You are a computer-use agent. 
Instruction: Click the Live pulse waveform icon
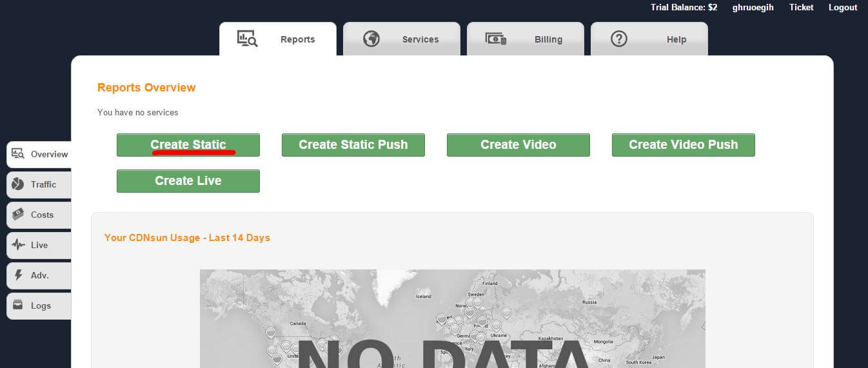[18, 245]
